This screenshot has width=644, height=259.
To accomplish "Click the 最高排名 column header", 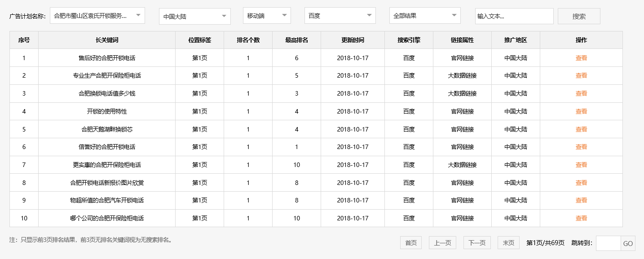I will point(296,40).
